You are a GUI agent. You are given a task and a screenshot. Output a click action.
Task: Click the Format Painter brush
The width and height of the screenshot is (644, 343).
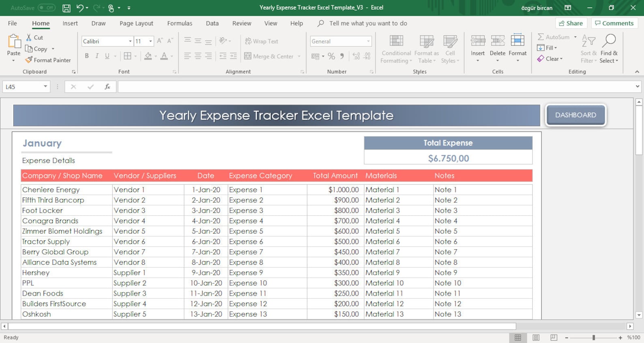point(48,60)
